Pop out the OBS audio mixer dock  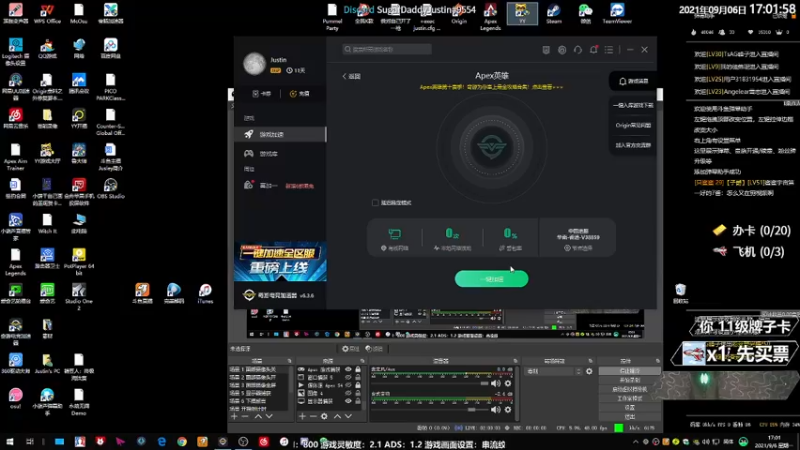click(515, 361)
